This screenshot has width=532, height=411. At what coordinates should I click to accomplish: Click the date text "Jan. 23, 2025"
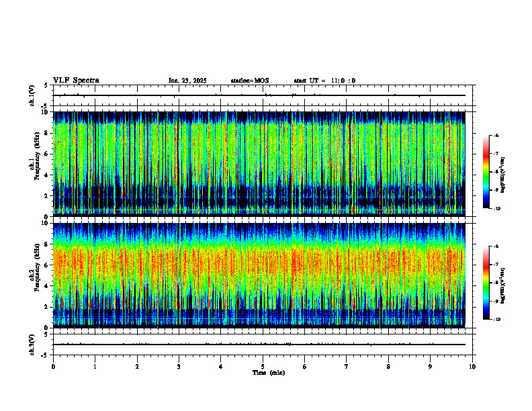[187, 81]
